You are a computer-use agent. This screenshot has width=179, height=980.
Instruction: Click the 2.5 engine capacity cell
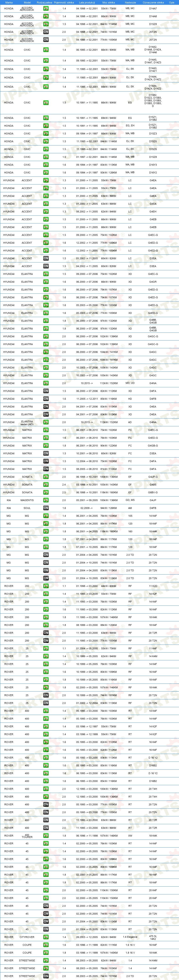[x=64, y=492]
